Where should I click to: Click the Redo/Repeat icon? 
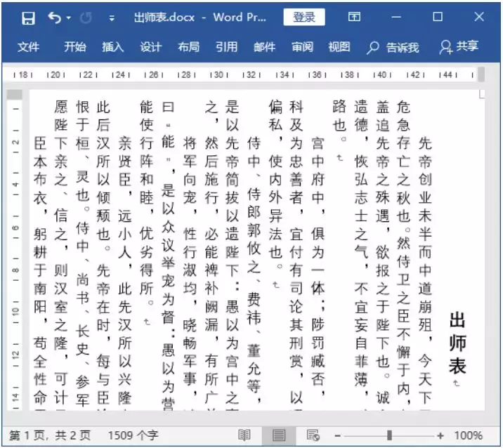pos(86,18)
